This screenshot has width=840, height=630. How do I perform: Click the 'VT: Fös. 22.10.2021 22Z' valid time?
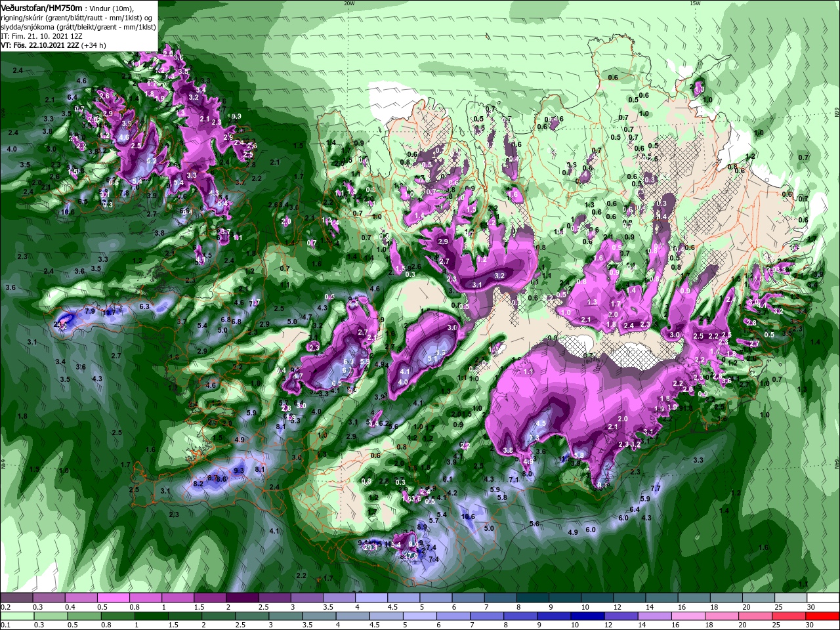[40, 45]
